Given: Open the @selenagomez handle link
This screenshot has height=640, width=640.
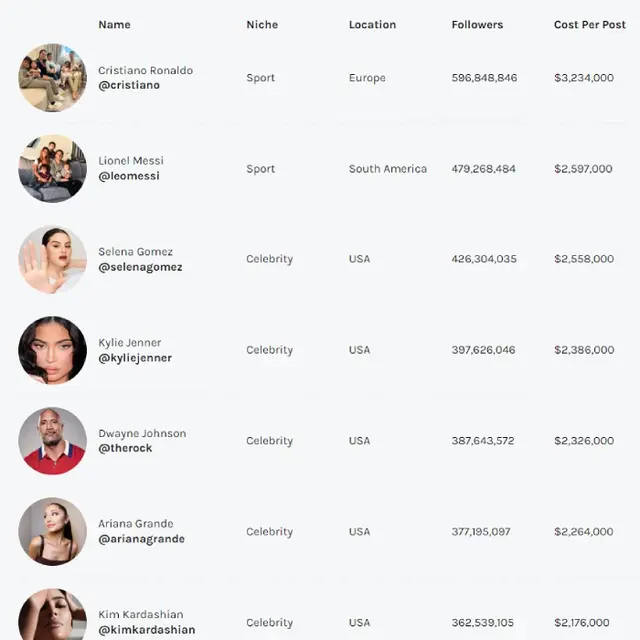Looking at the screenshot, I should pyautogui.click(x=140, y=268).
